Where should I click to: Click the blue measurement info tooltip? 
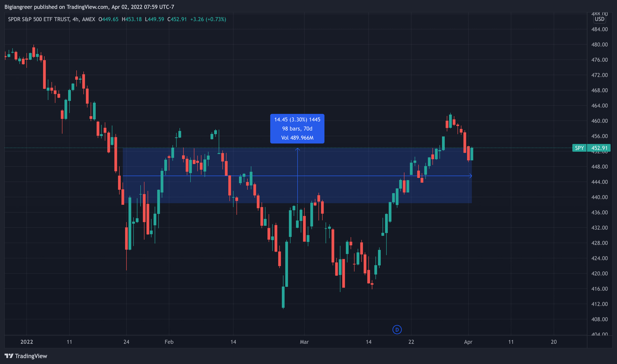point(297,129)
